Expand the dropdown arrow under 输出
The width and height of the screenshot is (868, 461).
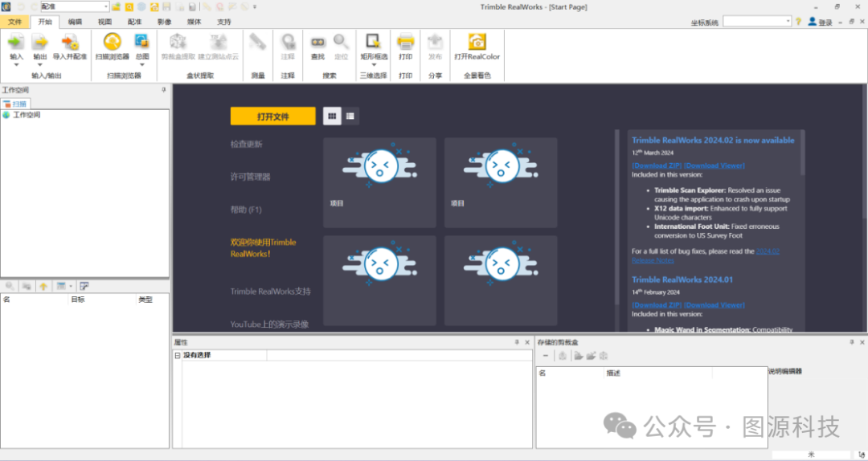click(x=40, y=65)
